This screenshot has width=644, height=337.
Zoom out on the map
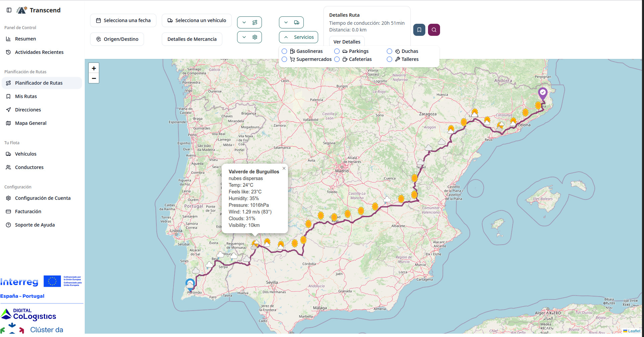pyautogui.click(x=94, y=78)
